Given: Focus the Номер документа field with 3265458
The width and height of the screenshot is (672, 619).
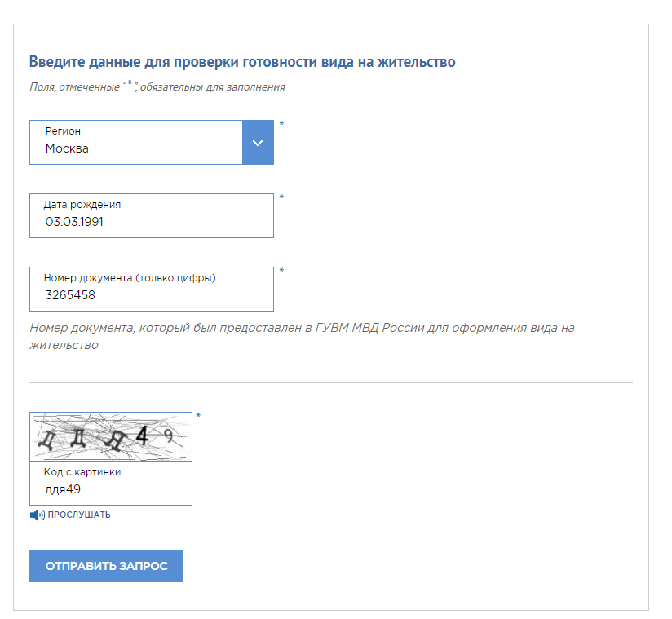Looking at the screenshot, I should pyautogui.click(x=151, y=295).
